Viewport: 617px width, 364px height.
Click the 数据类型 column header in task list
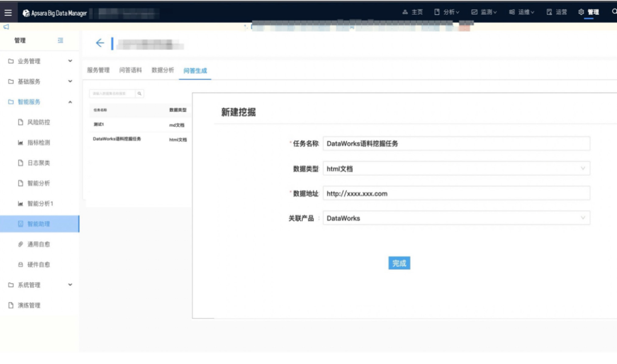(x=178, y=110)
